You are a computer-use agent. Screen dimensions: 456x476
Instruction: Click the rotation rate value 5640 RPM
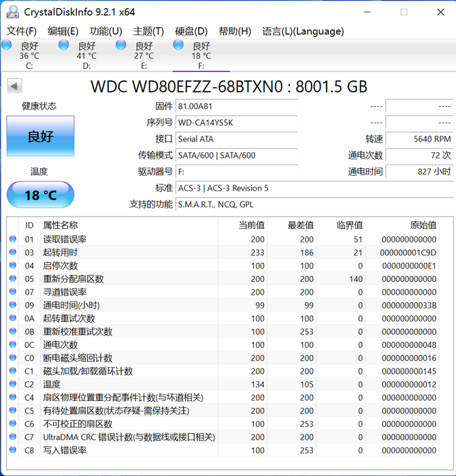pos(419,139)
